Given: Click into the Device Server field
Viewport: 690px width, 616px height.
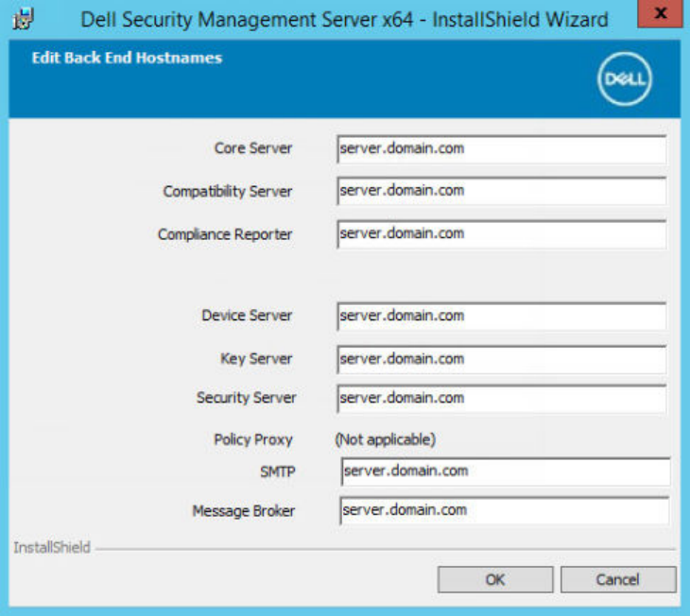Looking at the screenshot, I should point(502,316).
